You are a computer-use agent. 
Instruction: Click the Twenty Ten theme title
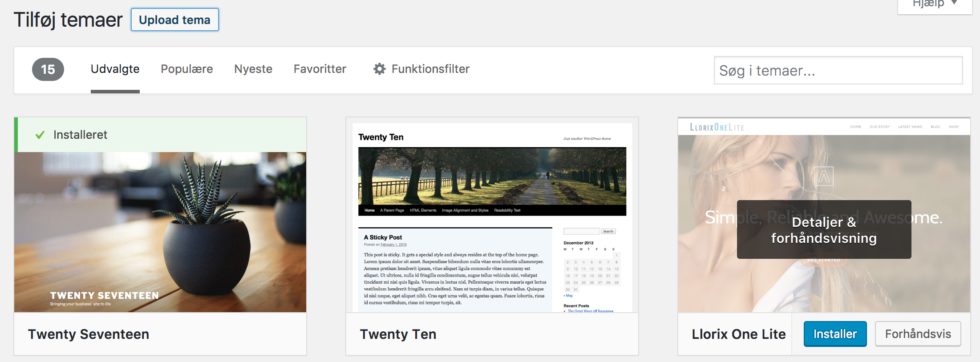[x=398, y=334]
